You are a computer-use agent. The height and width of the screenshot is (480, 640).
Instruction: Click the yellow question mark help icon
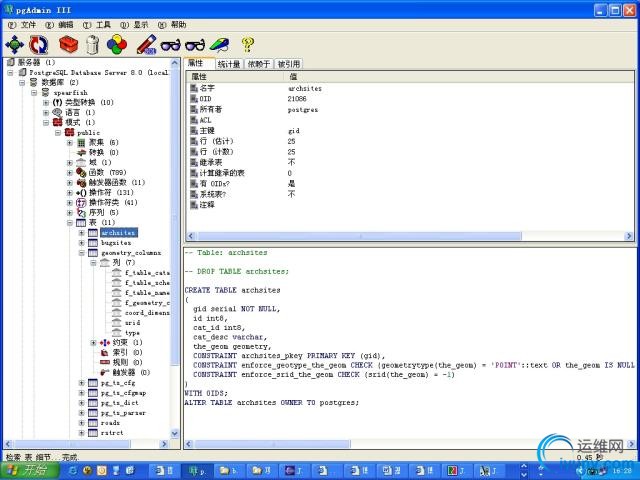pyautogui.click(x=247, y=44)
